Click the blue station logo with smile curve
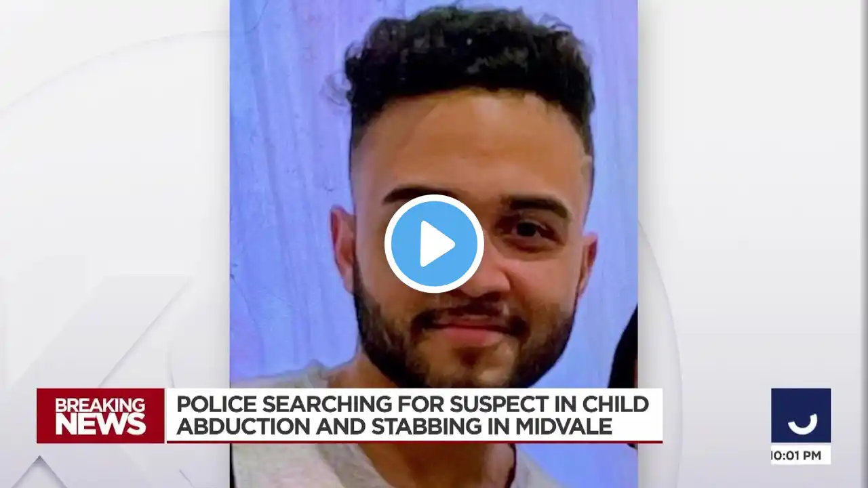The height and width of the screenshot is (488, 868). 801,415
